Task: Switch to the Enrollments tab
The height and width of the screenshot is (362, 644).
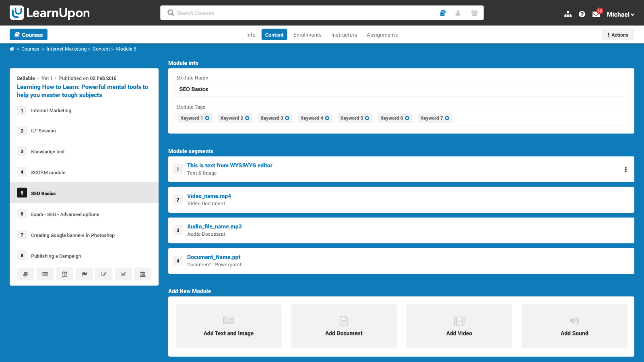Action: pyautogui.click(x=308, y=35)
